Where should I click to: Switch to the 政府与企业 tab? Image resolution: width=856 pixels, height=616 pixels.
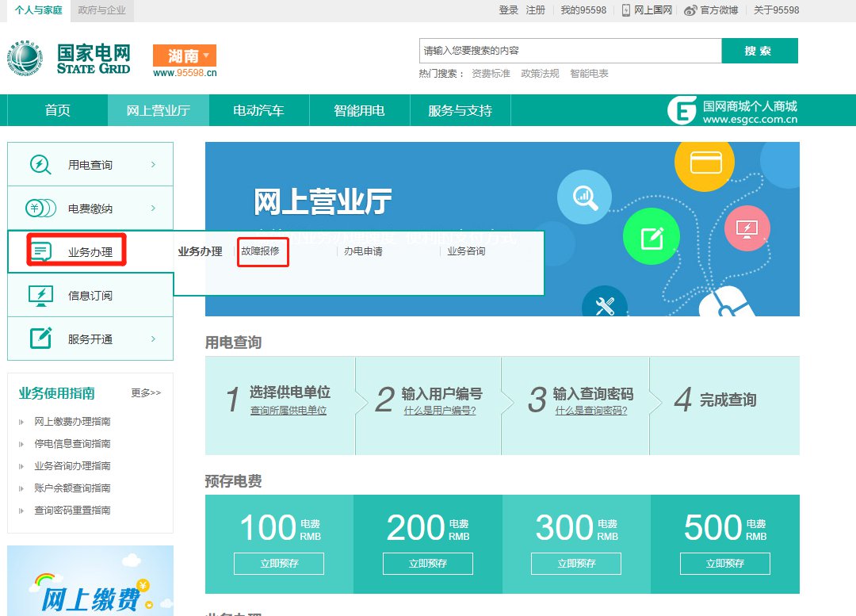coord(101,10)
